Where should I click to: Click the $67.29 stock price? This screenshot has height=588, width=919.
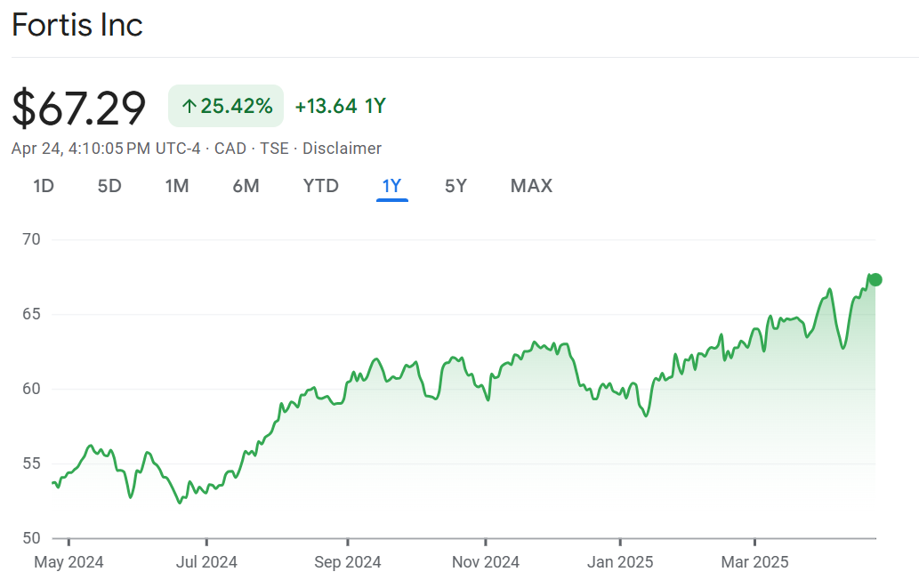pos(79,108)
